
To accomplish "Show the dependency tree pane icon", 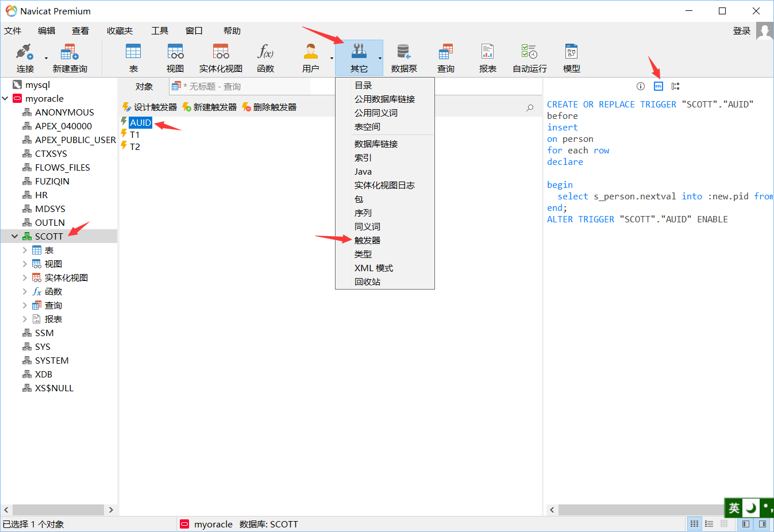I will click(x=676, y=86).
